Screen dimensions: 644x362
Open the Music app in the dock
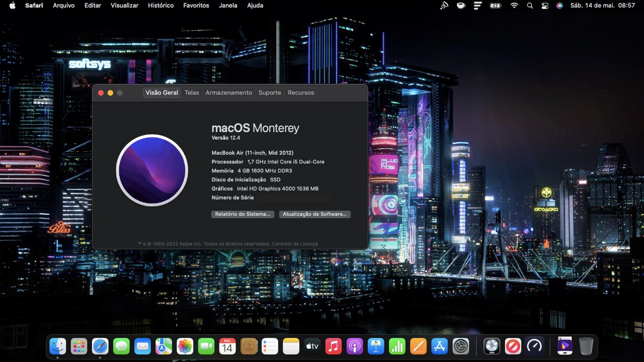333,346
